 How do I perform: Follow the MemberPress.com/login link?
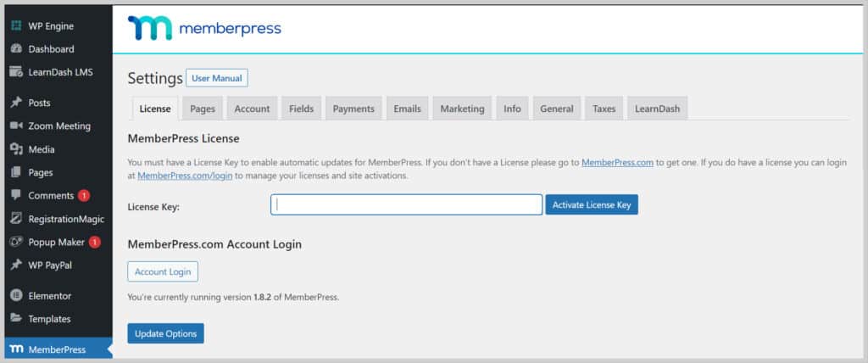[x=185, y=176]
